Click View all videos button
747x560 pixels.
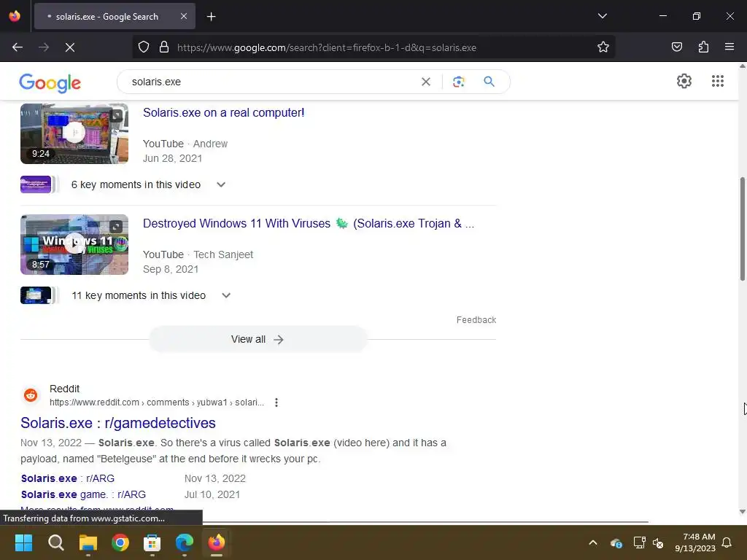coord(258,340)
